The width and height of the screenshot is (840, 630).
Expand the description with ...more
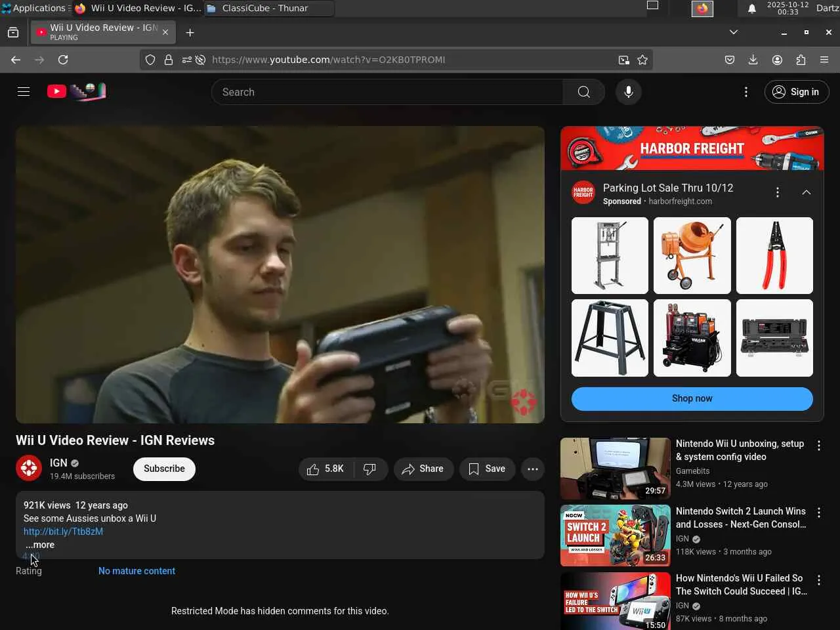[x=39, y=545]
